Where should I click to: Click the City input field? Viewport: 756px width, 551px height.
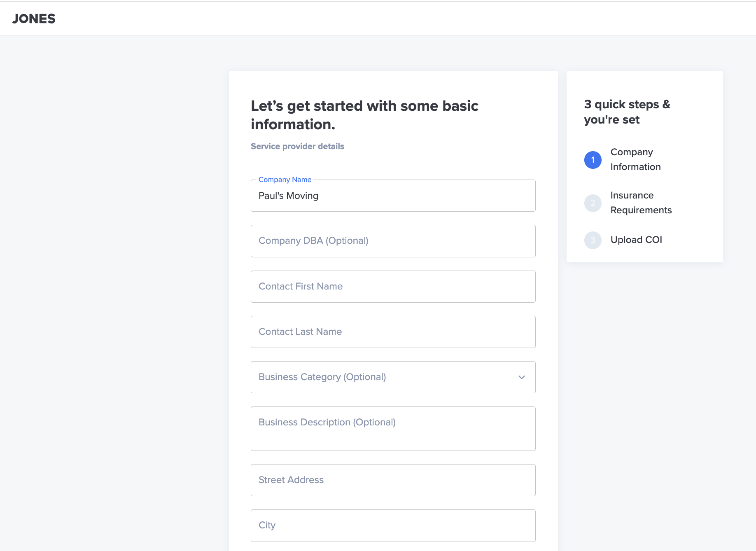[x=393, y=525]
